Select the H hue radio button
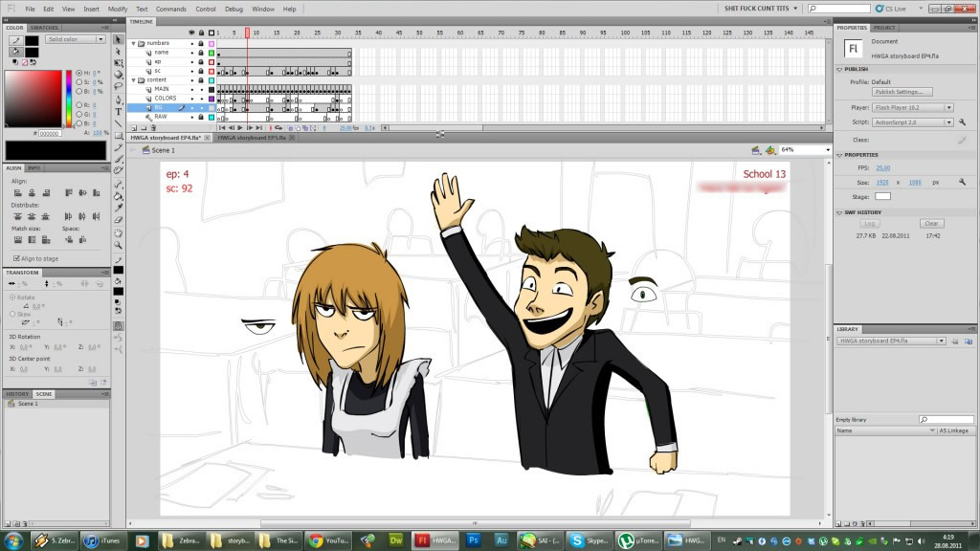 click(x=80, y=73)
